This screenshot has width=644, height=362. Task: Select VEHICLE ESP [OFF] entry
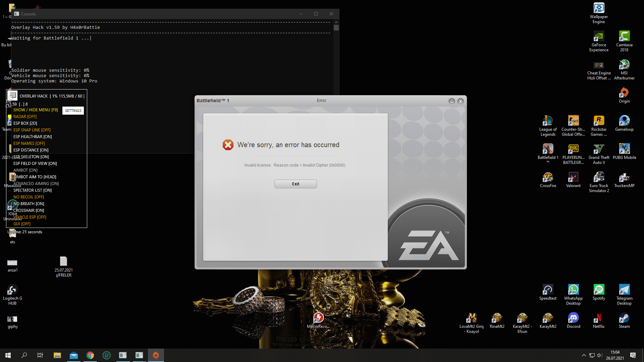[30, 217]
